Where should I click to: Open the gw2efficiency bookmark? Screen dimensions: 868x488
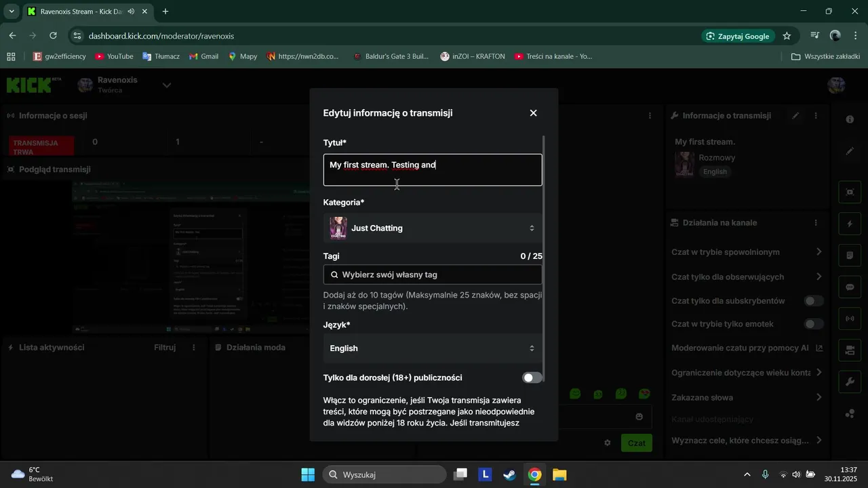60,56
